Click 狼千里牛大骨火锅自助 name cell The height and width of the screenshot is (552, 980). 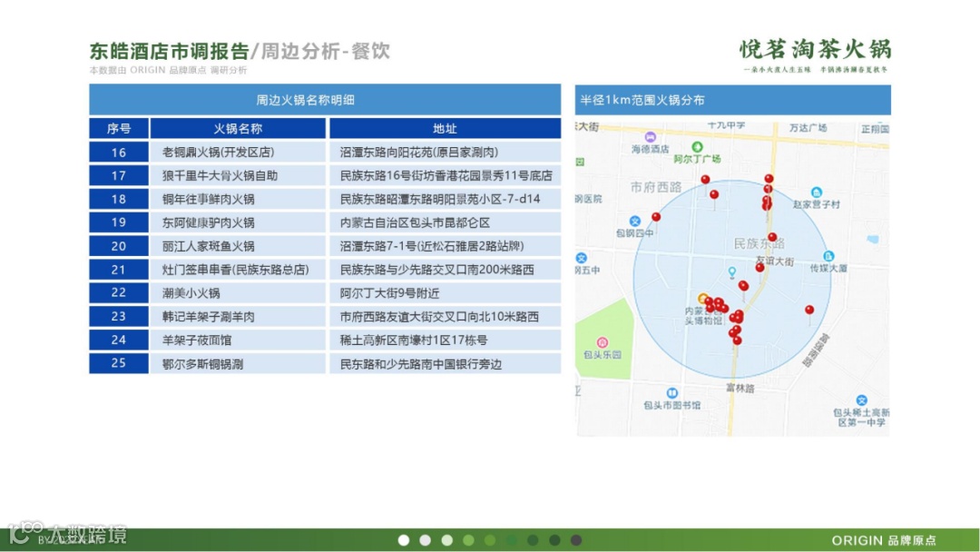pyautogui.click(x=238, y=175)
